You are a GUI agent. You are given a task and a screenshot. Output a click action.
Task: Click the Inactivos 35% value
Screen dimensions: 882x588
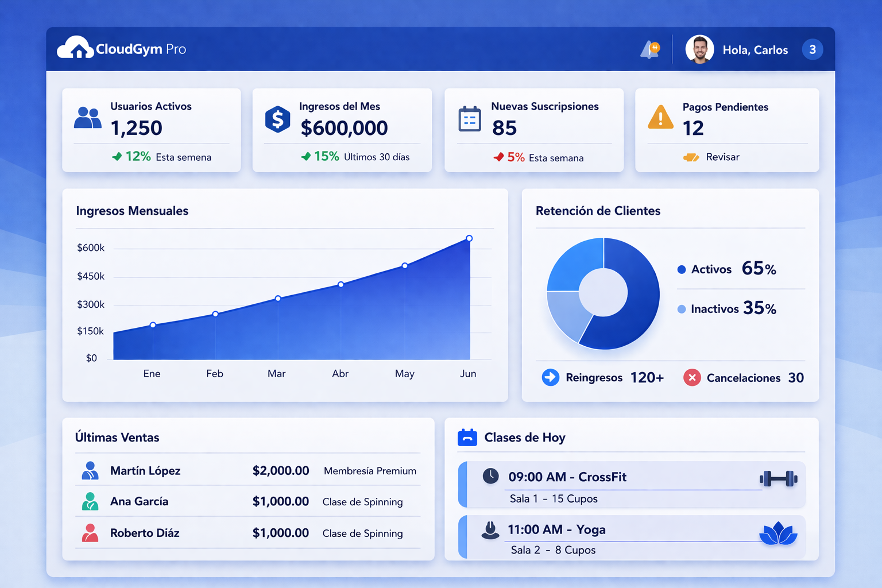click(x=759, y=308)
